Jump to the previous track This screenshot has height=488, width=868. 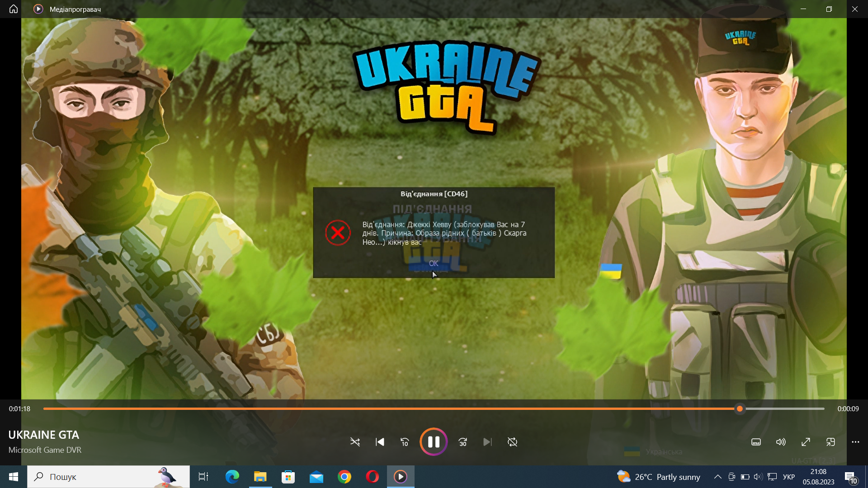tap(380, 442)
